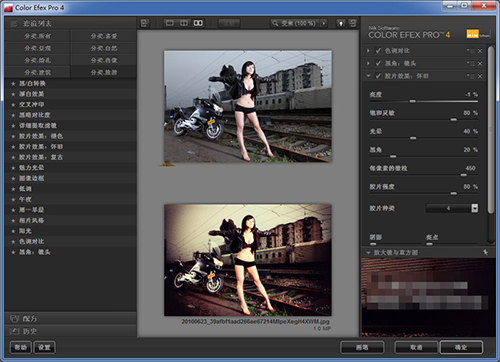Select the 分类.自然 nature category tab
The height and width of the screenshot is (362, 500).
(104, 48)
